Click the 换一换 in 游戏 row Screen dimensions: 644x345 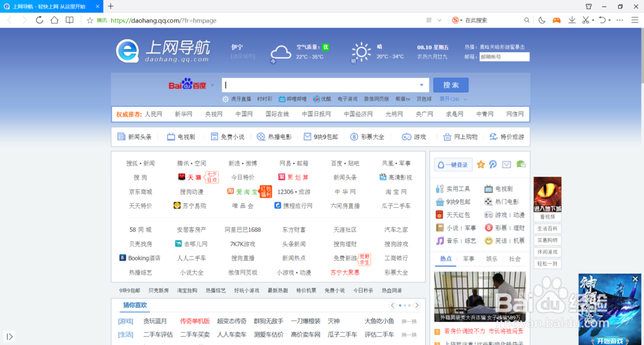click(x=409, y=321)
